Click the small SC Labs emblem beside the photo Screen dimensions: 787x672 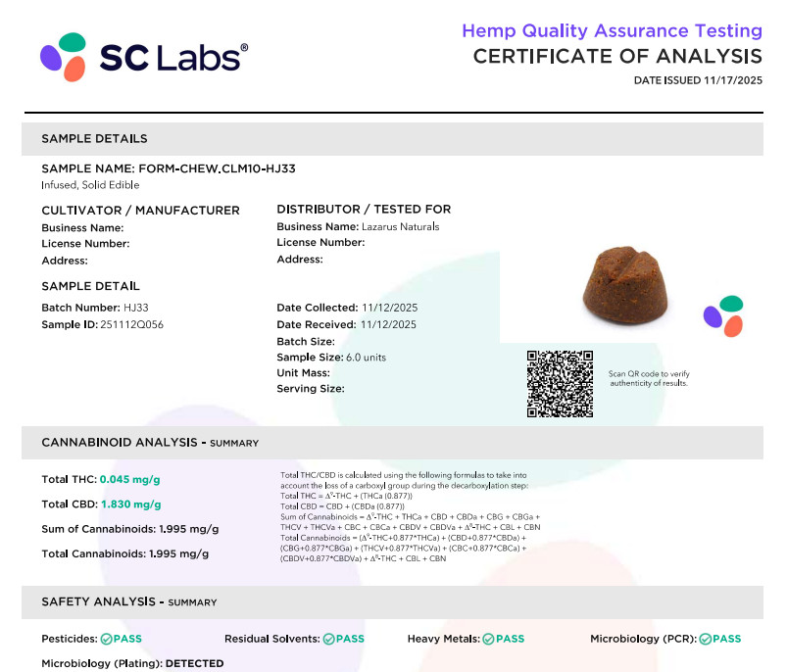tap(723, 316)
